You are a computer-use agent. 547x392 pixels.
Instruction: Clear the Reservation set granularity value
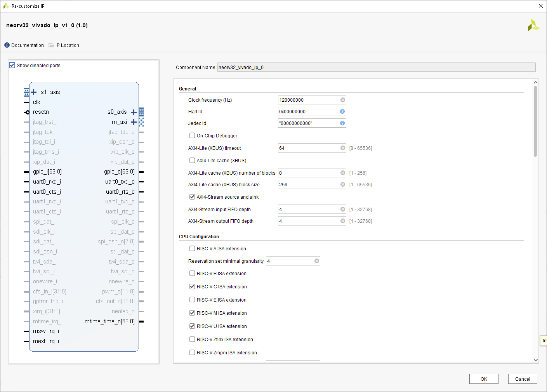pyautogui.click(x=317, y=261)
